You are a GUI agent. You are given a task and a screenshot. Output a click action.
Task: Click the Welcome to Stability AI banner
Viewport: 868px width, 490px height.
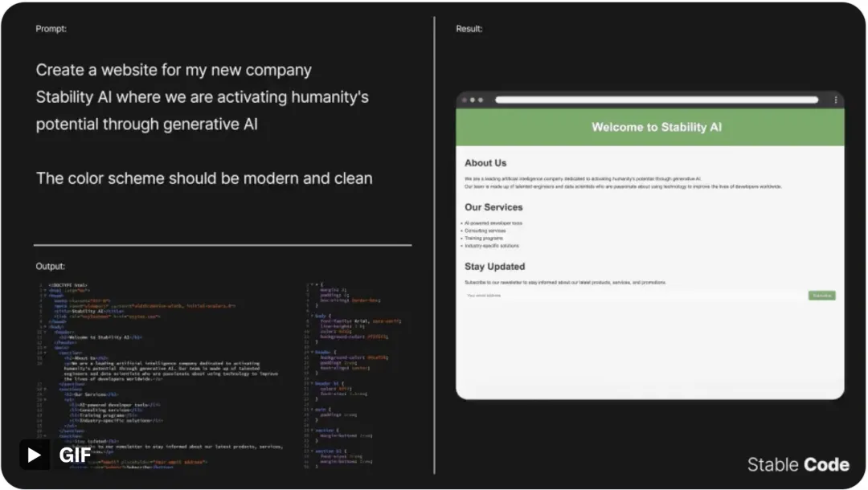click(x=657, y=127)
